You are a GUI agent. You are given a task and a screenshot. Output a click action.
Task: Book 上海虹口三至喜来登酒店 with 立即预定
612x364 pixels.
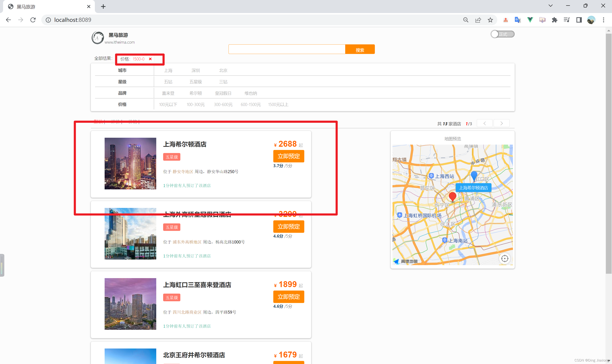pos(289,296)
